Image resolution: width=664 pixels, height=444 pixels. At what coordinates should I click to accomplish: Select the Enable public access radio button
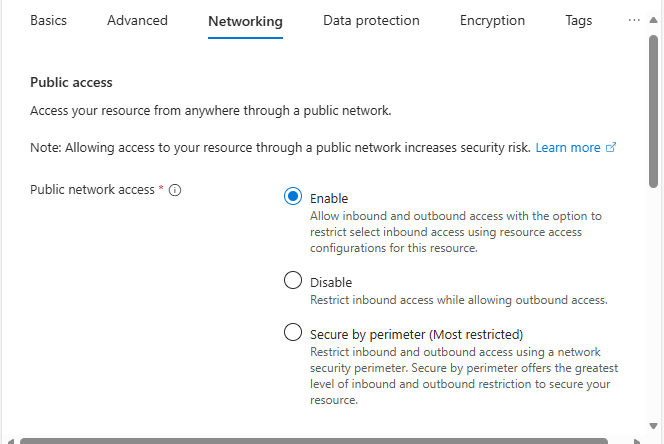(293, 197)
